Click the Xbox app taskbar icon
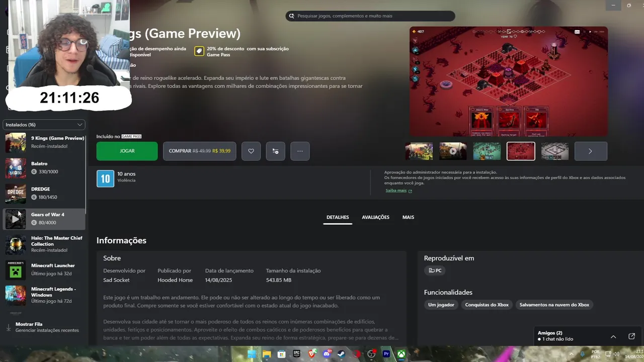The image size is (644, 362). (401, 354)
